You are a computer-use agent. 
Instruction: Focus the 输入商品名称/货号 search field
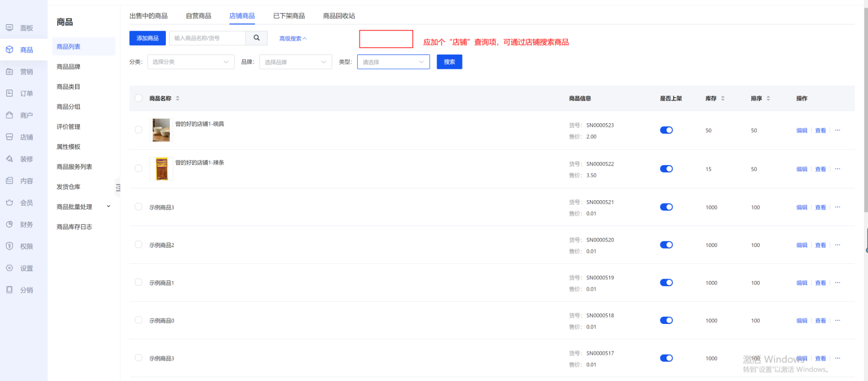coord(208,38)
